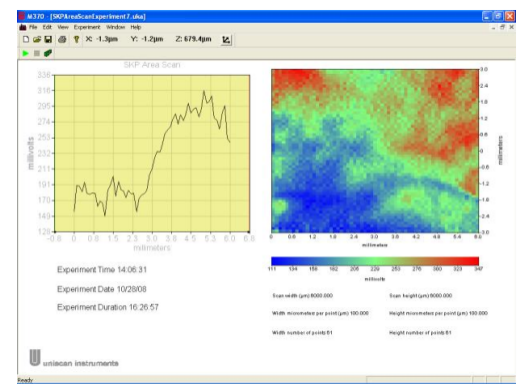Click the document icon left of File menu
The width and height of the screenshot is (524, 386).
[22, 27]
